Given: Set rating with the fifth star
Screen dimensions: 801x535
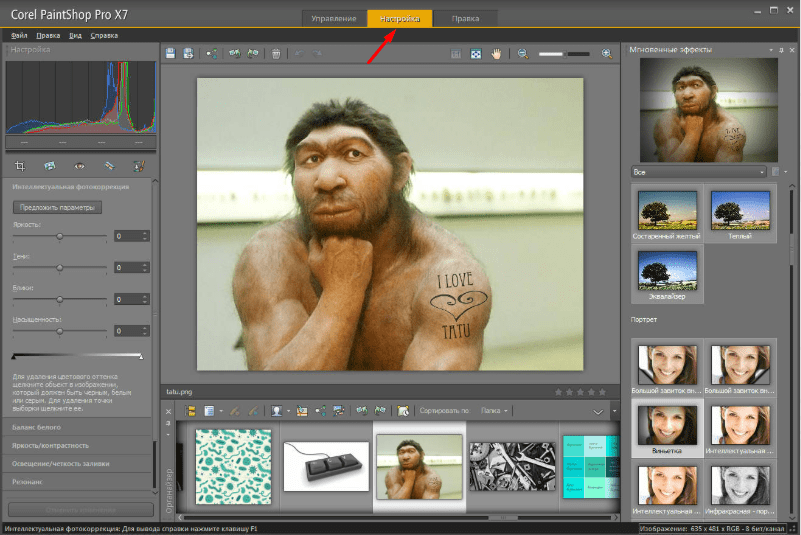Looking at the screenshot, I should click(x=602, y=392).
